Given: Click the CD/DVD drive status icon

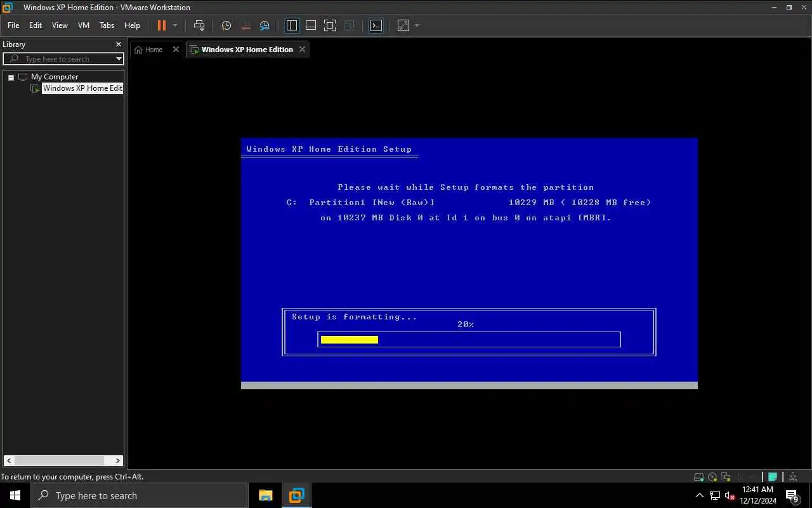Looking at the screenshot, I should tap(712, 477).
